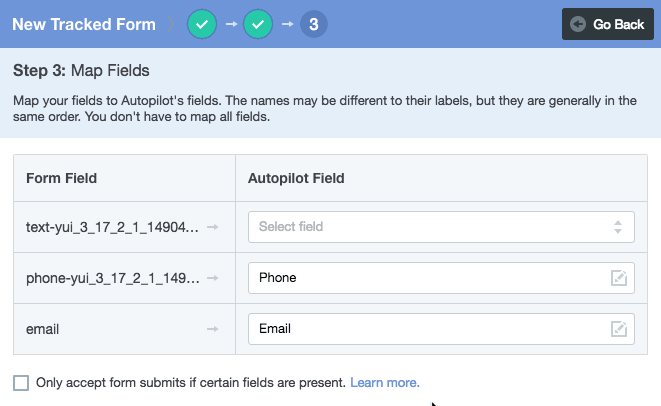Click the stepper arrows in Select field

pos(618,227)
